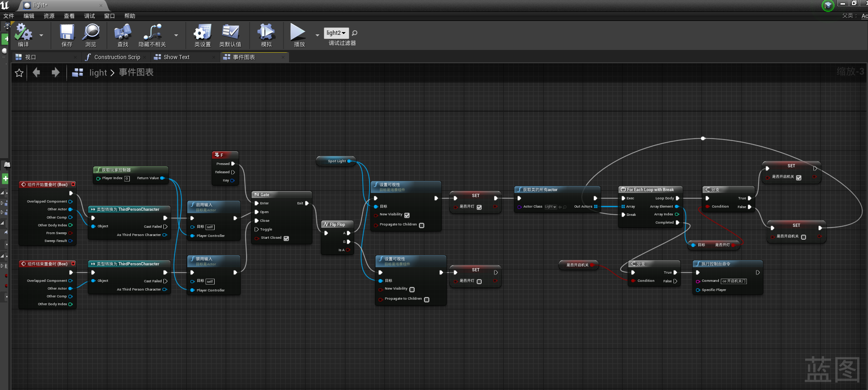
Task: Click the Simulate (模拟) icon
Action: [266, 33]
